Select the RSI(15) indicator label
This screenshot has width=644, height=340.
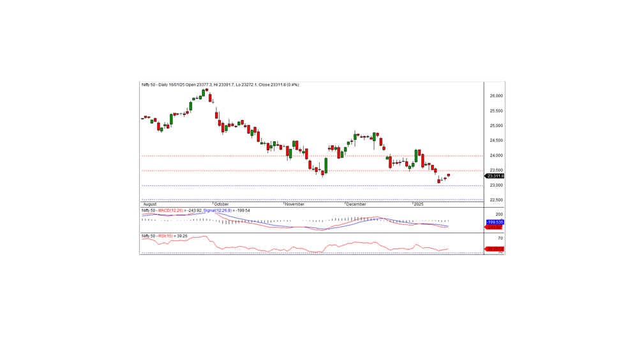pos(168,235)
